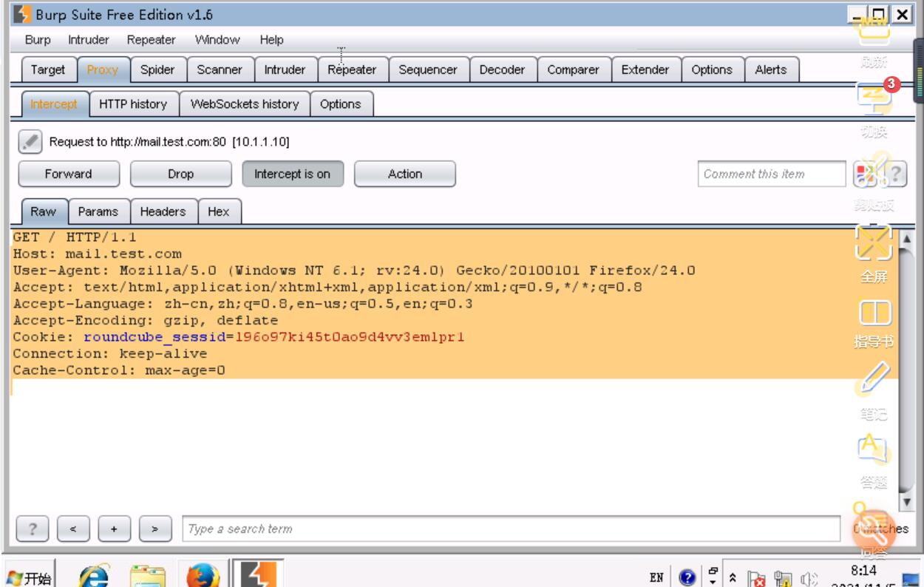Switch to the Params view tab
This screenshot has width=924, height=587.
98,211
